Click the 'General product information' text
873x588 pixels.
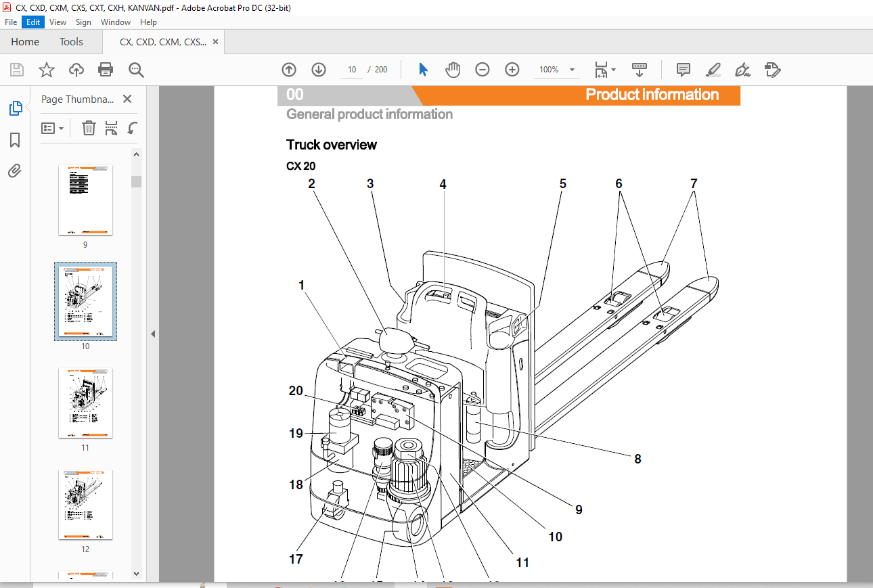tap(370, 114)
